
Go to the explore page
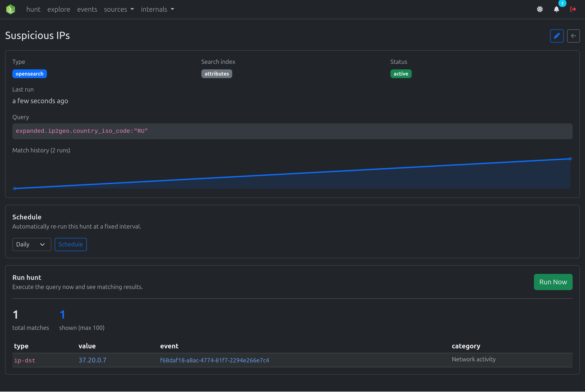(x=59, y=9)
